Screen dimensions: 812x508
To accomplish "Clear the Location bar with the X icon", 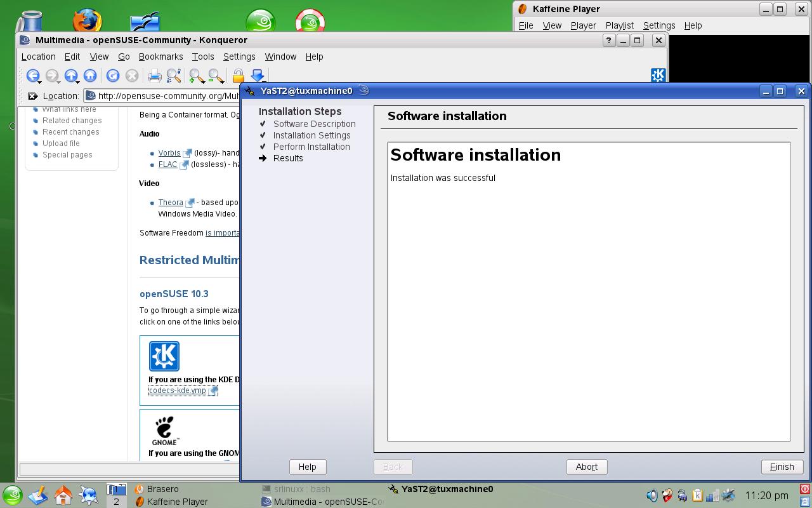I will pyautogui.click(x=32, y=96).
